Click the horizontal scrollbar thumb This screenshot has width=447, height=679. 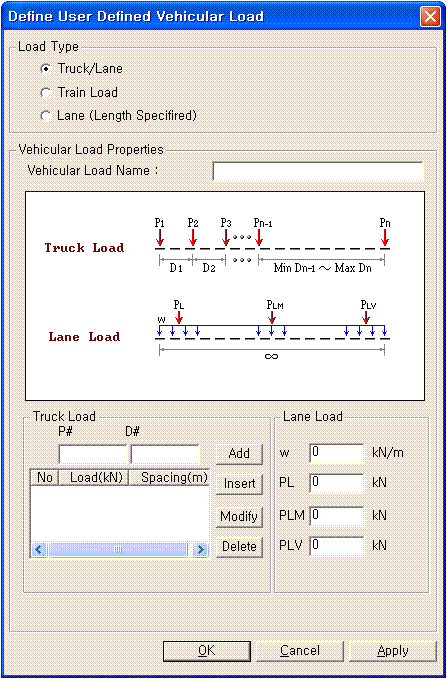click(x=118, y=550)
